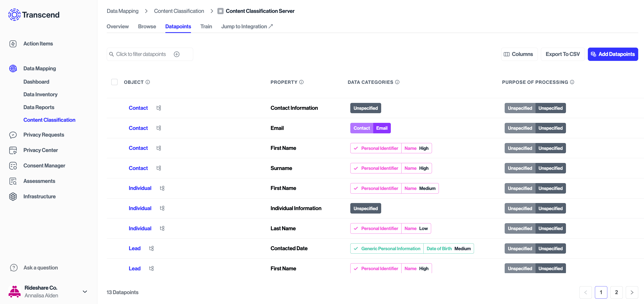Click the hierarchy icon beside Lead Contacted Date
Screen dimensions: 644x304
pyautogui.click(x=151, y=248)
